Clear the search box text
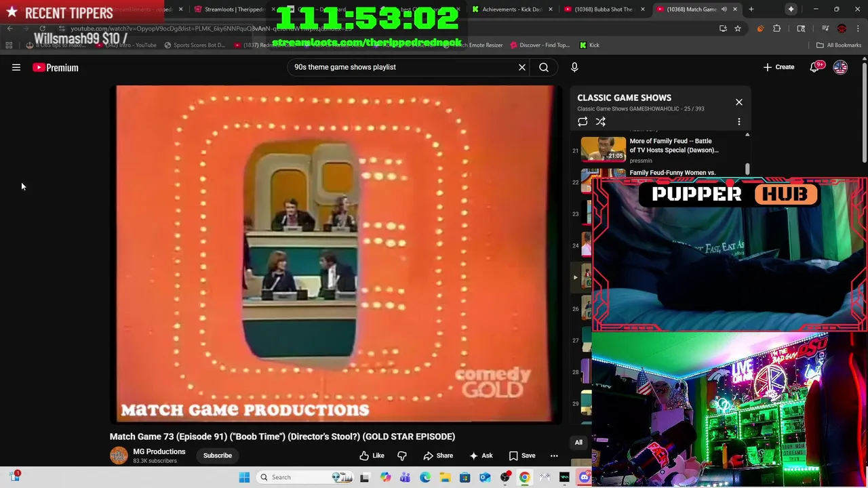The width and height of the screenshot is (868, 488). [x=522, y=67]
